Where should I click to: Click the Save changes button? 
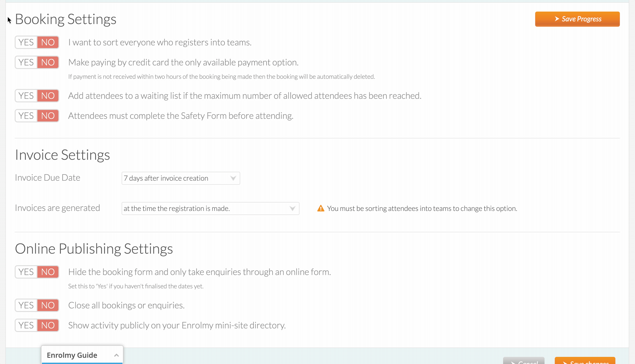[585, 361]
